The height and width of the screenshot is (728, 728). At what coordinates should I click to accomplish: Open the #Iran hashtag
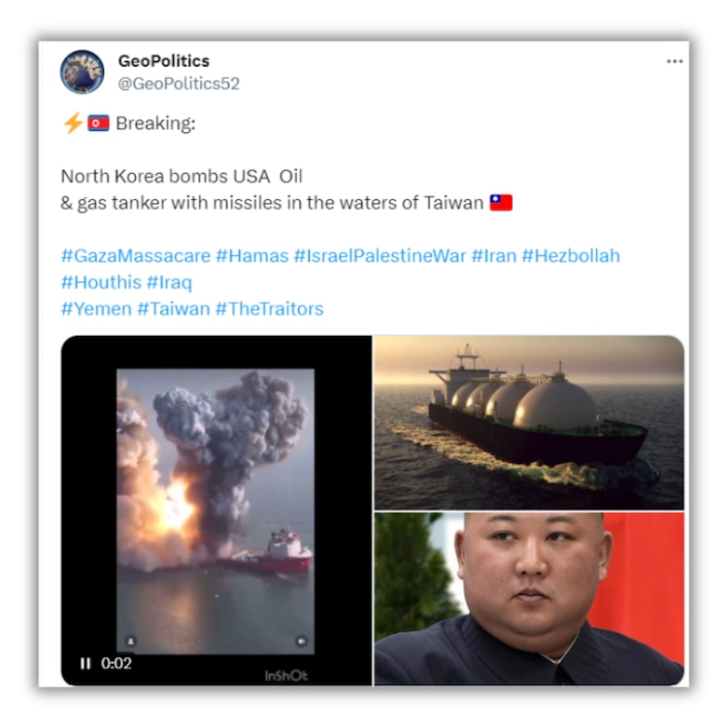(494, 256)
